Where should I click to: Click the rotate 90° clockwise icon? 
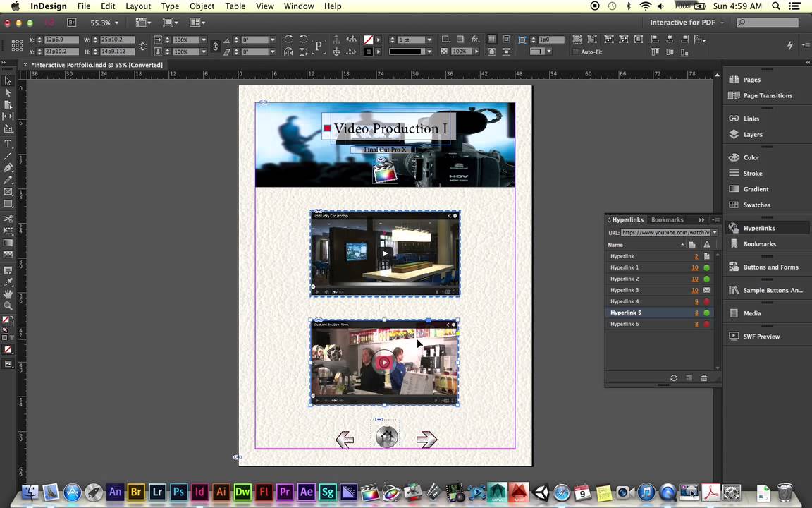coord(289,40)
